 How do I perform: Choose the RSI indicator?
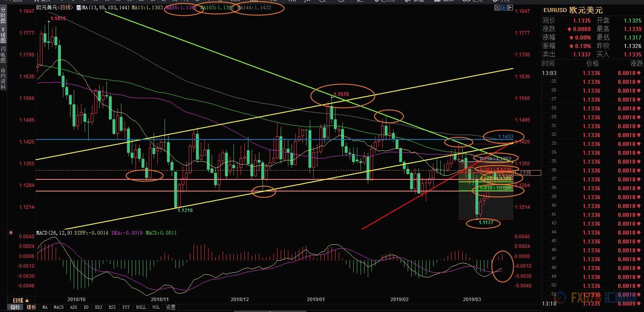pyautogui.click(x=112, y=307)
